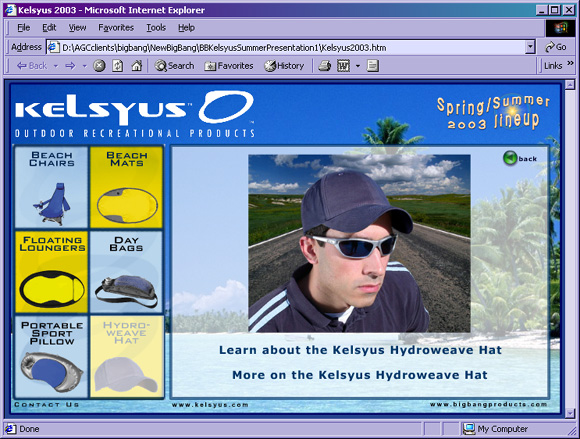Screen dimensions: 580x439
Task: Click the Edit with Word icon
Action: (x=343, y=66)
